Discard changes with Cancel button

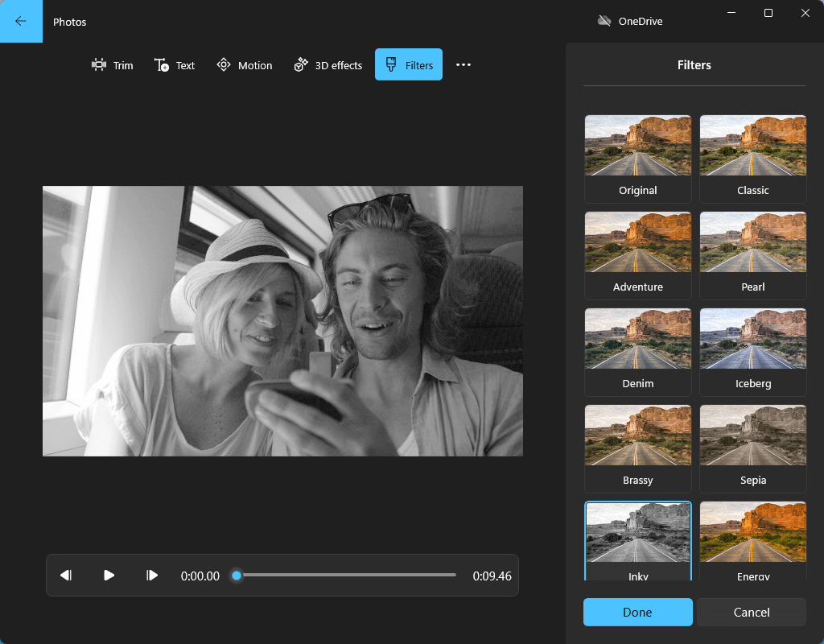[752, 612]
